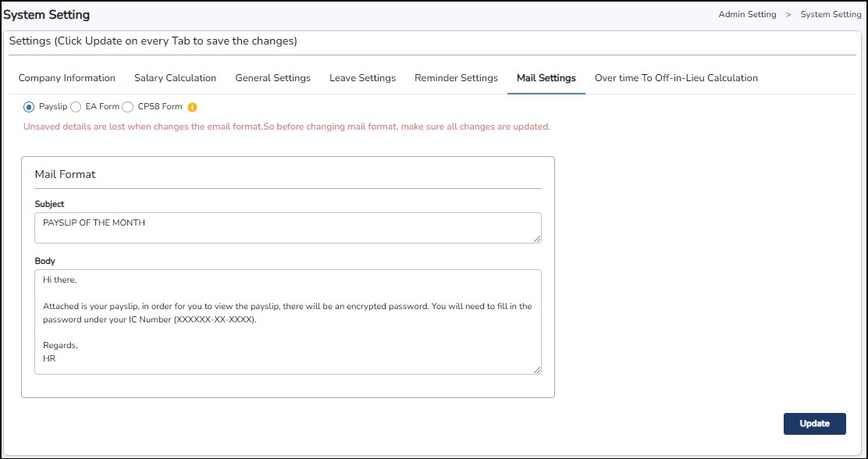Go to the General Settings tab
Image resolution: width=868 pixels, height=459 pixels.
[x=272, y=78]
